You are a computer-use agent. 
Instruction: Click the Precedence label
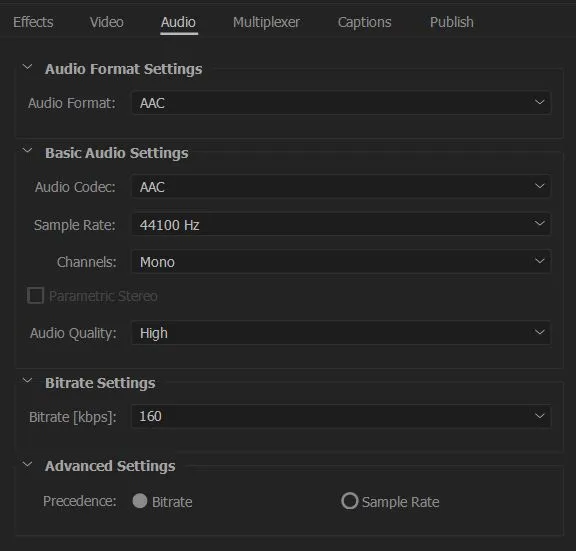pos(79,501)
